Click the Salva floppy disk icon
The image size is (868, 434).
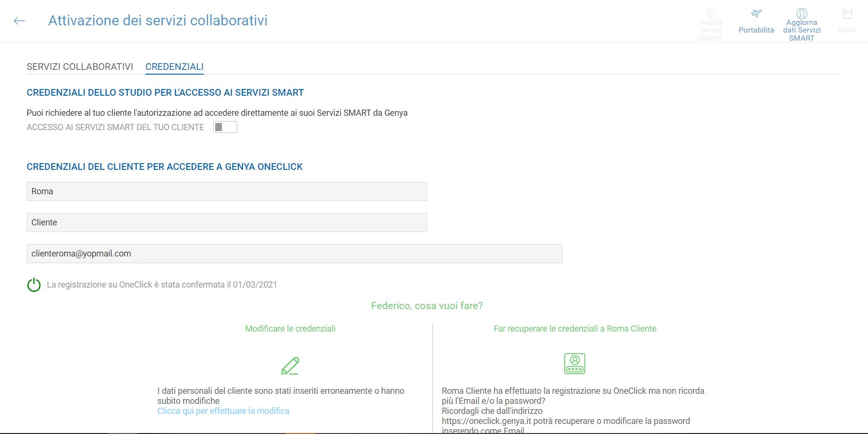[847, 13]
